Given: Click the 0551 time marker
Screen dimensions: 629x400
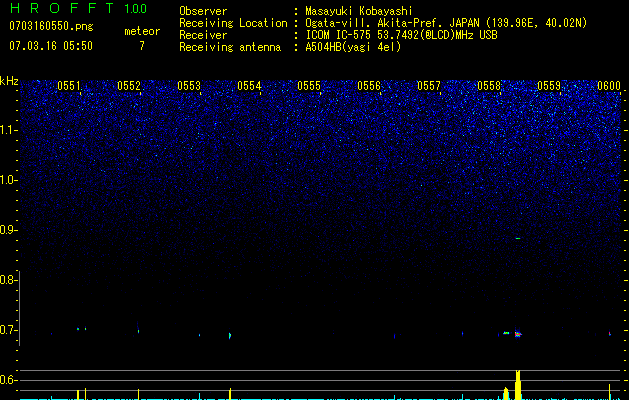Looking at the screenshot, I should tap(69, 86).
